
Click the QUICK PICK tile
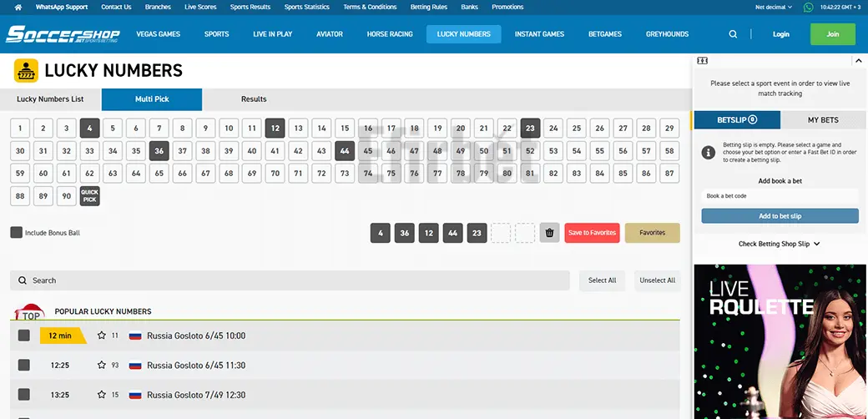pos(89,196)
